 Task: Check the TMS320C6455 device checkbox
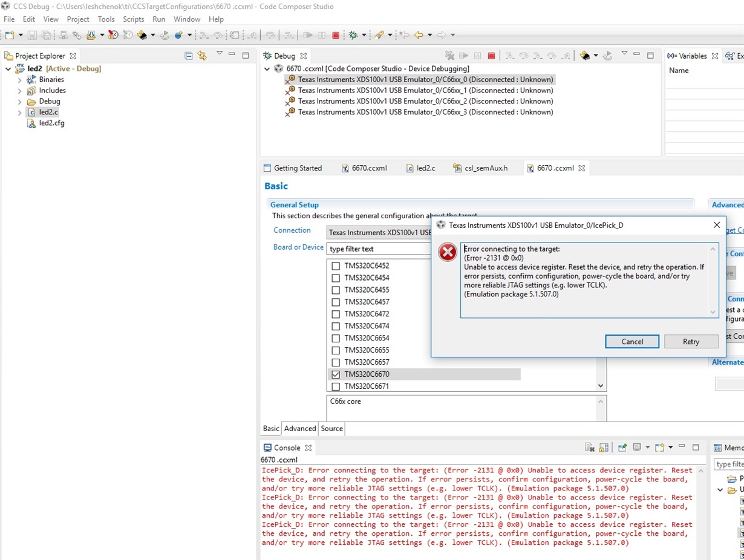[x=336, y=290]
